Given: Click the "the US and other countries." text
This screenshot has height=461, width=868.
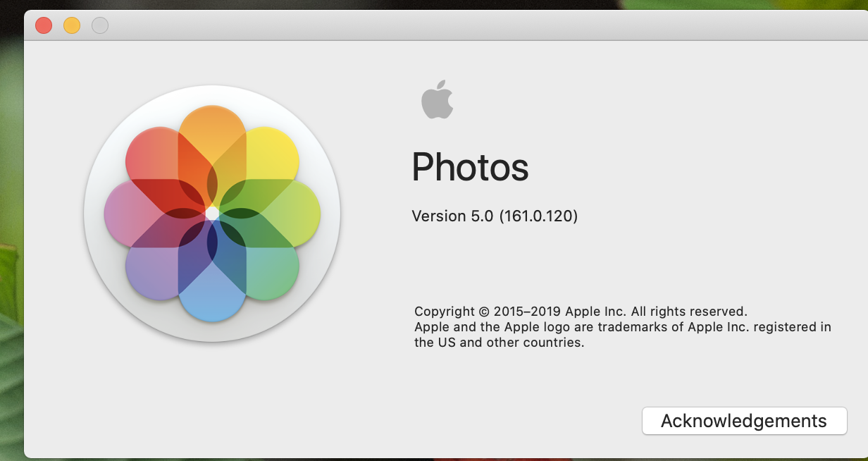Looking at the screenshot, I should pyautogui.click(x=500, y=343).
